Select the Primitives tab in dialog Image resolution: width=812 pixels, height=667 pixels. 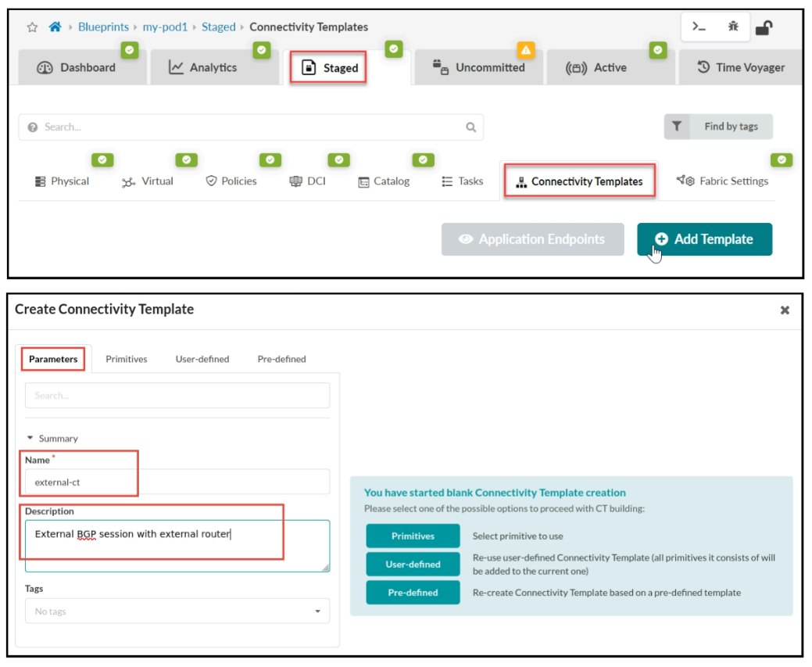[x=127, y=359]
